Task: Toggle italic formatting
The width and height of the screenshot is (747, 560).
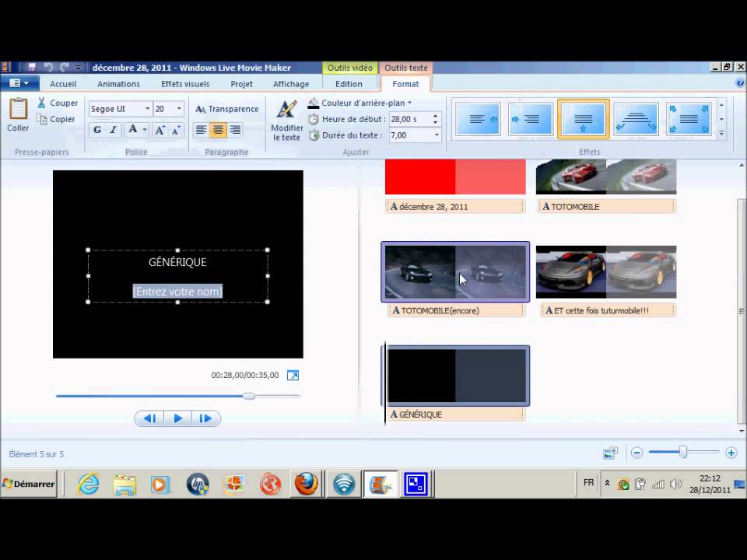Action: [x=113, y=130]
